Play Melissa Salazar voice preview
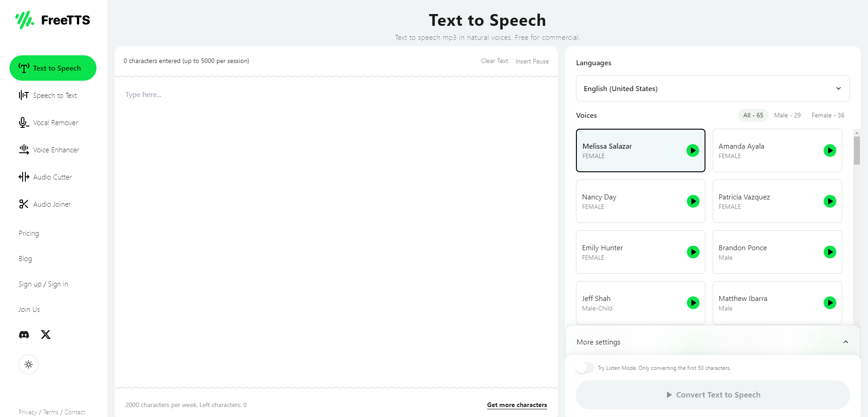 pyautogui.click(x=692, y=150)
